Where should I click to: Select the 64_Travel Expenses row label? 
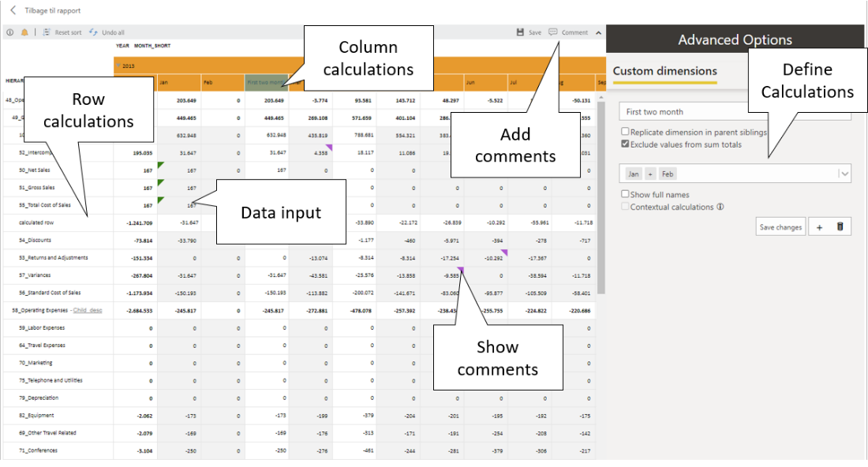(42, 346)
